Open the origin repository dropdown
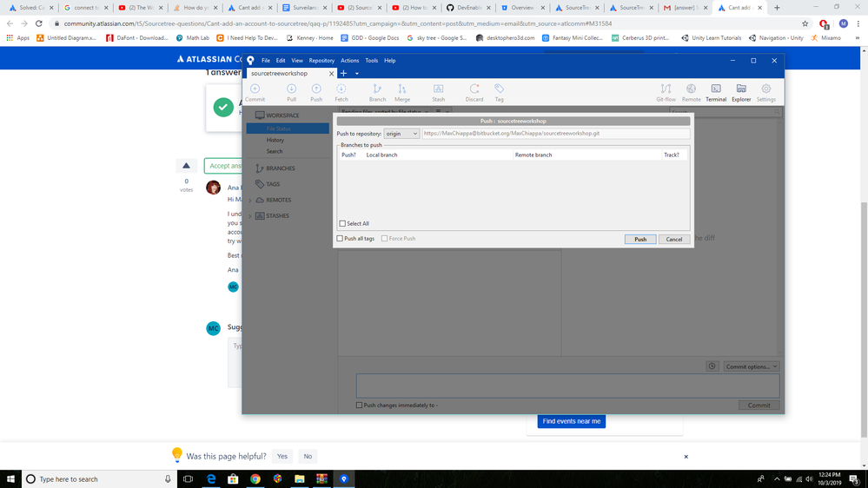This screenshot has width=868, height=488. pos(401,134)
